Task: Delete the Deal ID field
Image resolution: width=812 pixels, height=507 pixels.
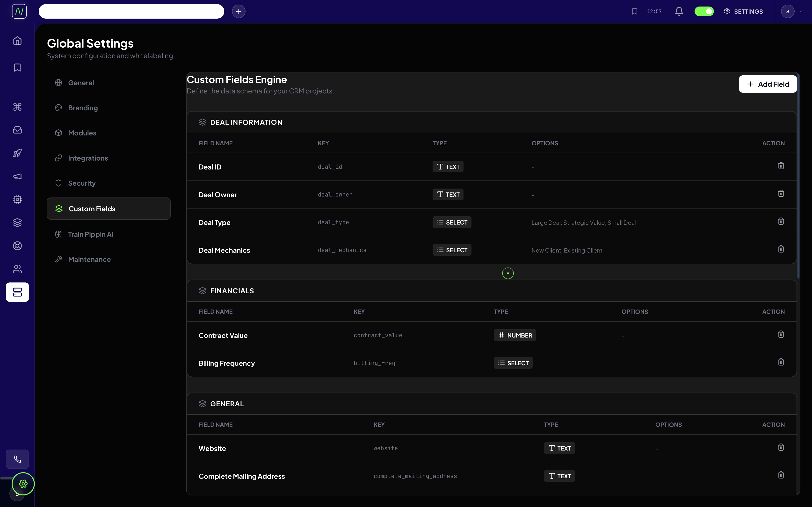Action: click(781, 166)
